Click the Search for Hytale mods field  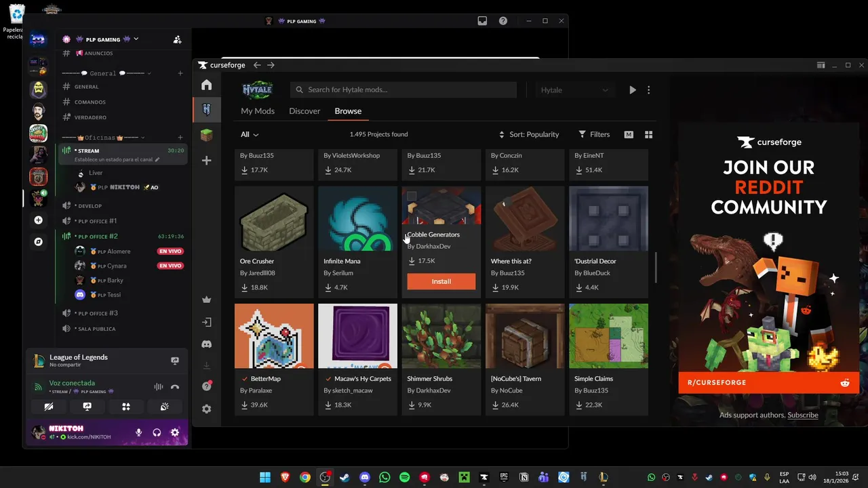tap(403, 90)
